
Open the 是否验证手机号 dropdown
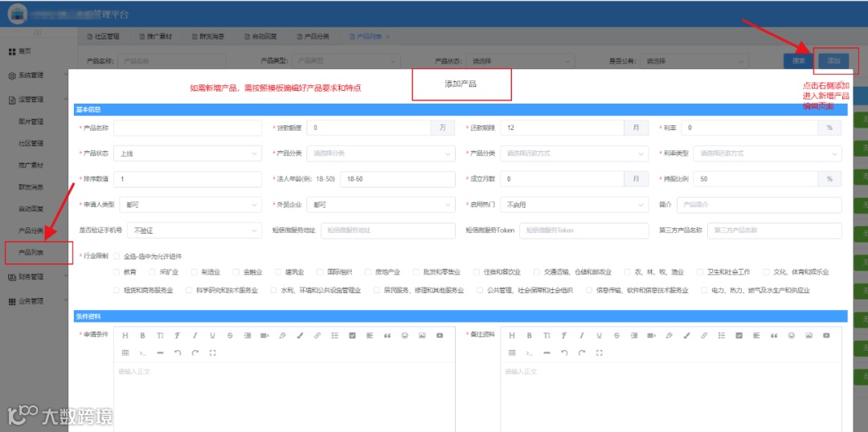[194, 230]
